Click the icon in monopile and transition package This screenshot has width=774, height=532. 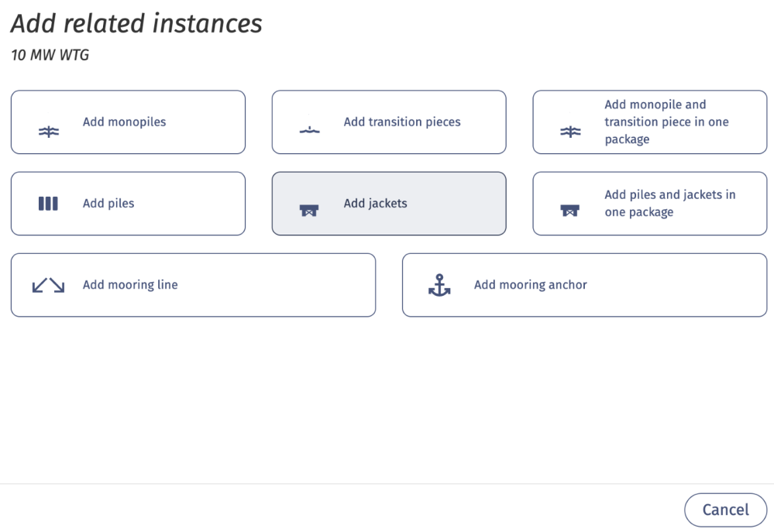pyautogui.click(x=570, y=132)
